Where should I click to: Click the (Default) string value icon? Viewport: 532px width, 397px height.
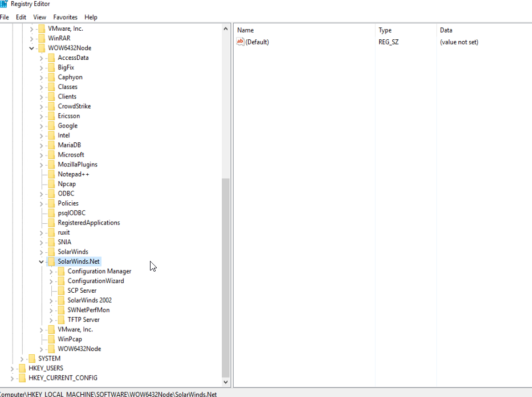coord(240,42)
